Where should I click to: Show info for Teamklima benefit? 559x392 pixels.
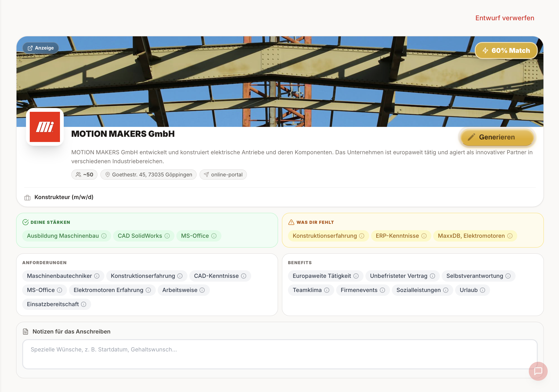coord(327,290)
